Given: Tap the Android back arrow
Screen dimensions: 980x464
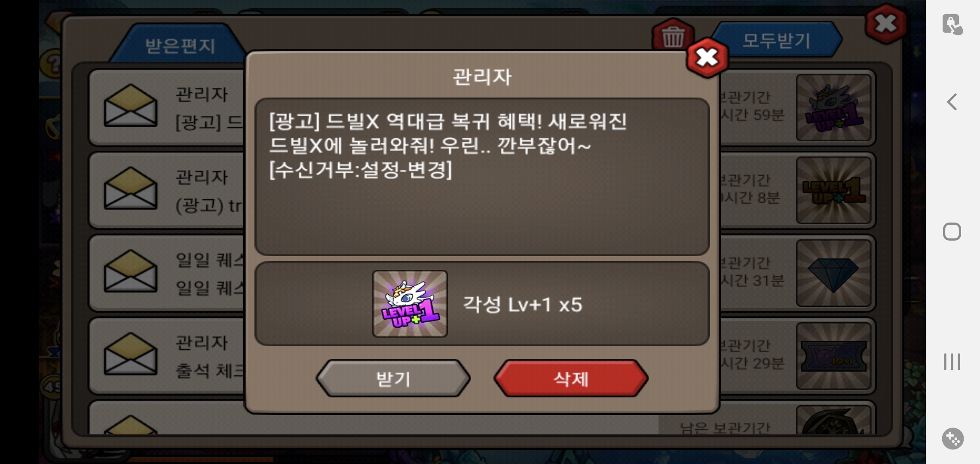Looking at the screenshot, I should [x=952, y=102].
